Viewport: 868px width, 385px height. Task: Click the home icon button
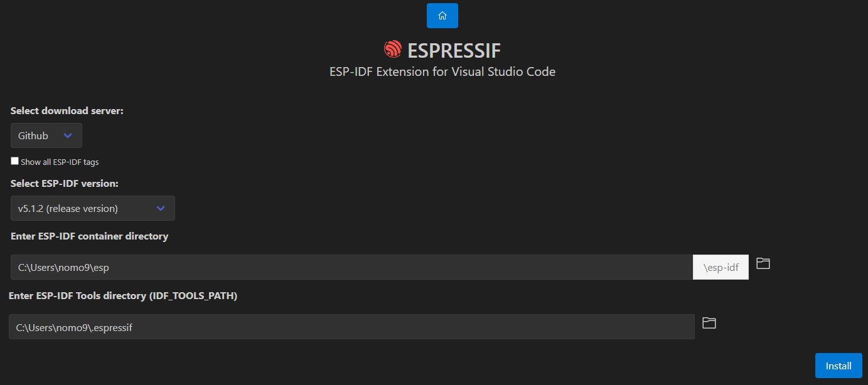(x=442, y=16)
